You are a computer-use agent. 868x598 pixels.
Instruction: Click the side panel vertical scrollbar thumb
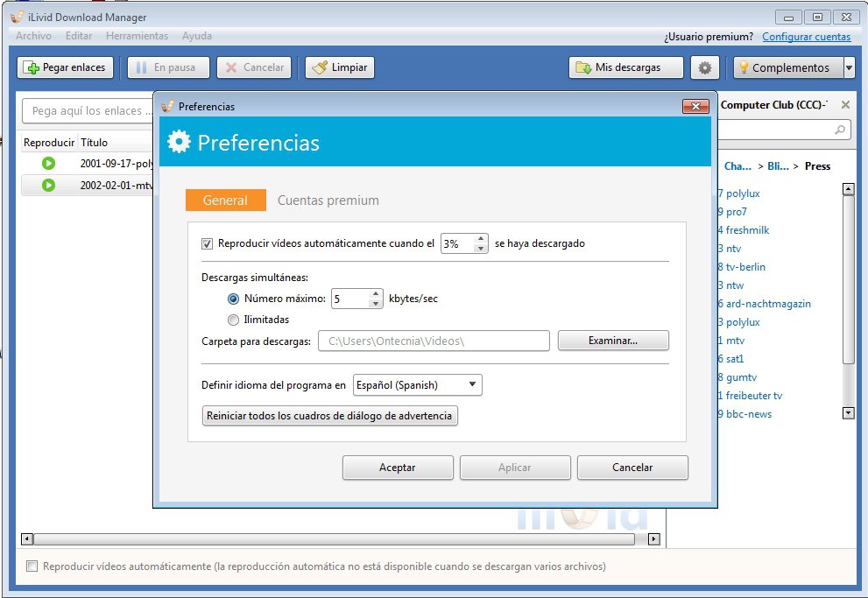(x=848, y=279)
